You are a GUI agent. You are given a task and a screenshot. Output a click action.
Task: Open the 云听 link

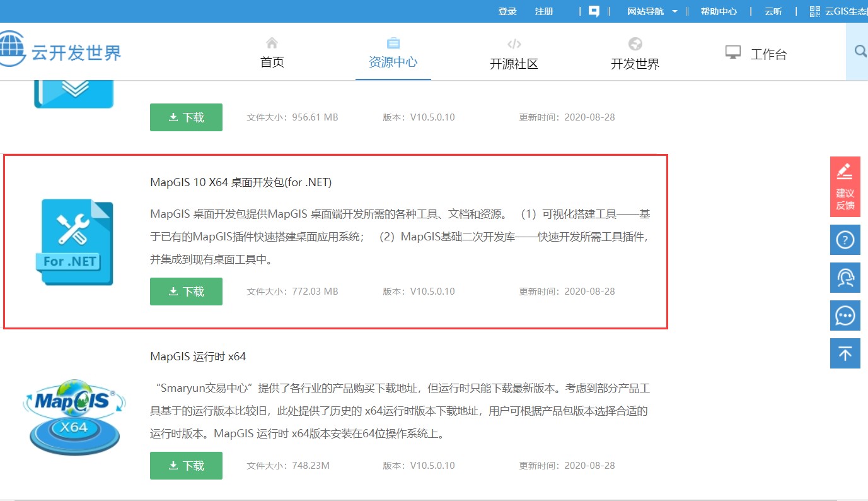[x=773, y=11]
